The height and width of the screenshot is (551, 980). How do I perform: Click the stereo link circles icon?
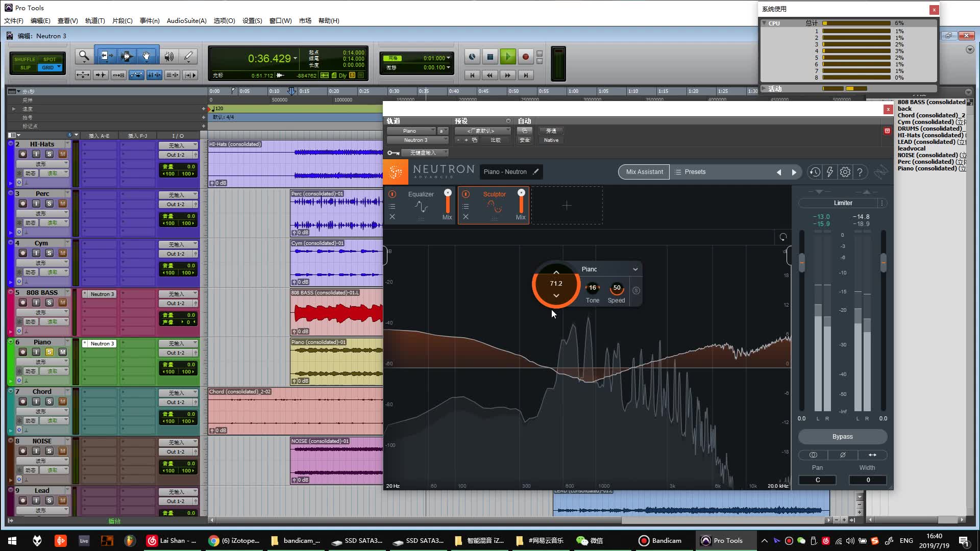[813, 455]
